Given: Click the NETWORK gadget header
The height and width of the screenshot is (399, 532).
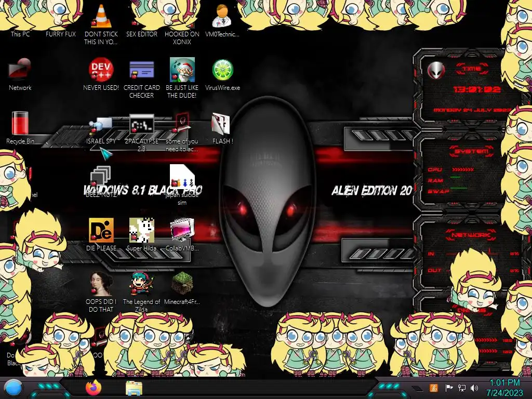Looking at the screenshot, I should tap(471, 234).
